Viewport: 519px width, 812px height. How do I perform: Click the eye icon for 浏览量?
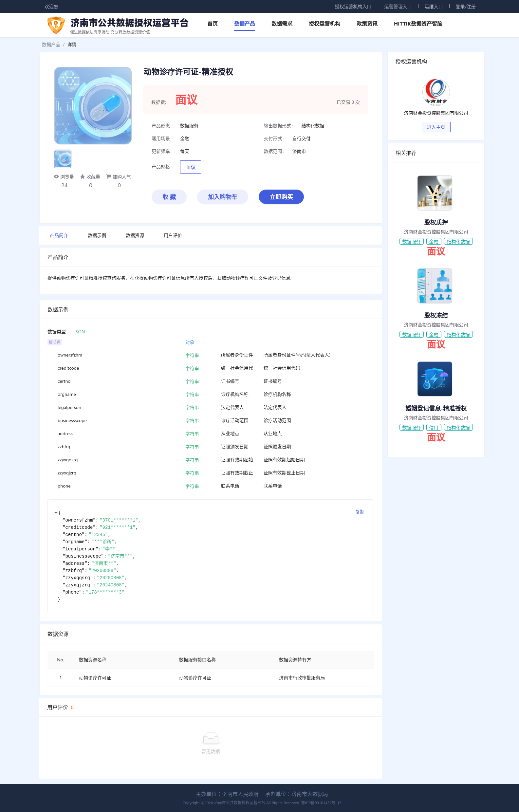tap(56, 177)
